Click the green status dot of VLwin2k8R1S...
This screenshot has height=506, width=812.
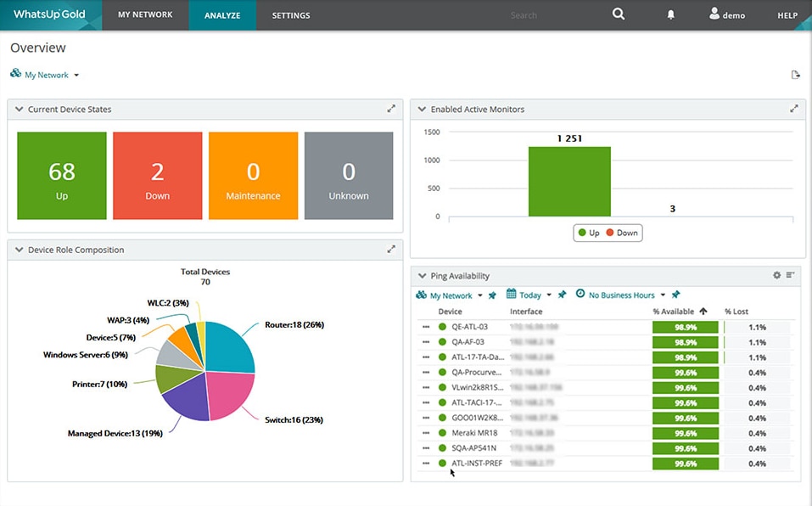pos(442,387)
